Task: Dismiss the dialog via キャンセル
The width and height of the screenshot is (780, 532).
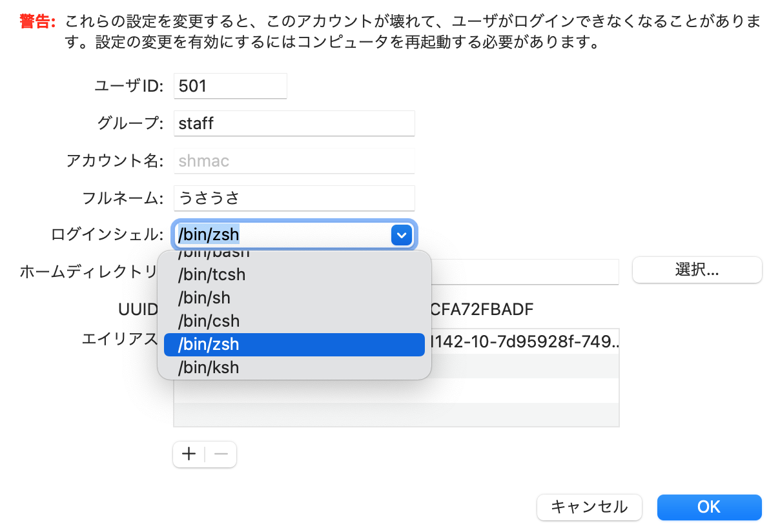Action: pyautogui.click(x=589, y=507)
